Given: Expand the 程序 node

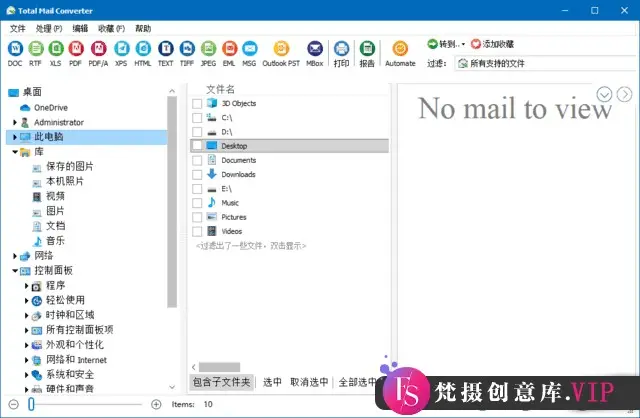Looking at the screenshot, I should [27, 286].
